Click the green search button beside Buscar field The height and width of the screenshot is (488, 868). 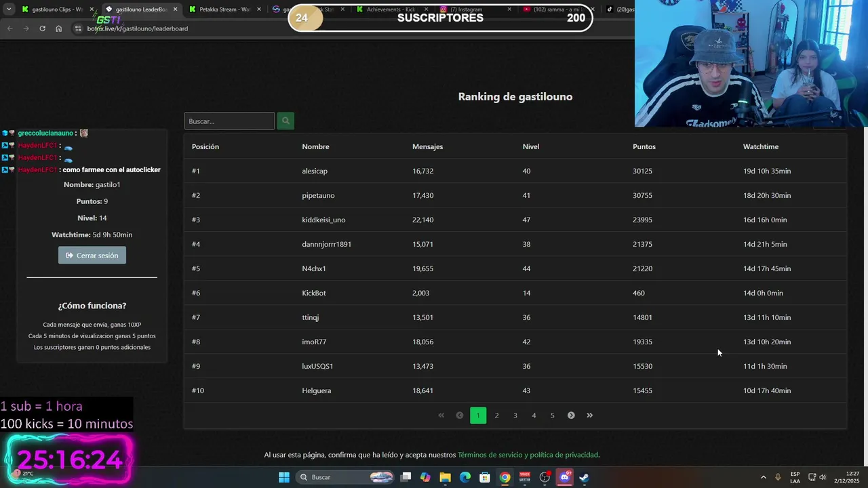[x=285, y=121]
